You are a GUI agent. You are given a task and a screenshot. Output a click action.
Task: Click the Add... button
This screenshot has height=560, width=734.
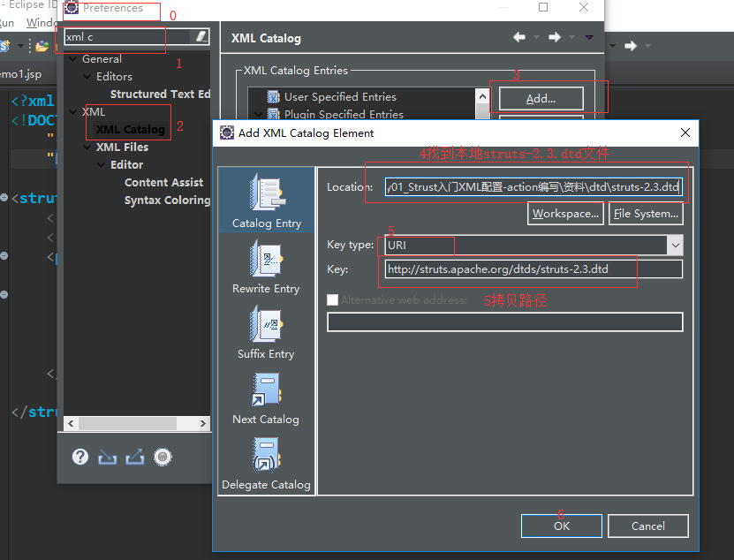point(541,99)
